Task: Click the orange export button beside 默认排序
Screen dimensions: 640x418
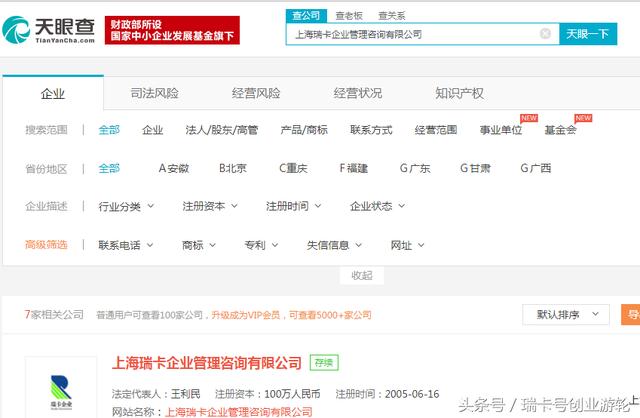Action: 631,314
